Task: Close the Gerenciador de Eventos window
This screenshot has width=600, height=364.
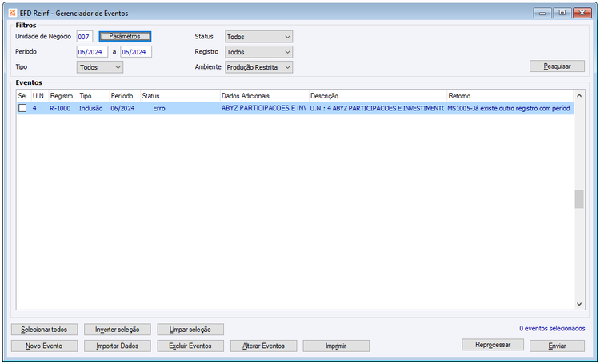Action: point(582,13)
